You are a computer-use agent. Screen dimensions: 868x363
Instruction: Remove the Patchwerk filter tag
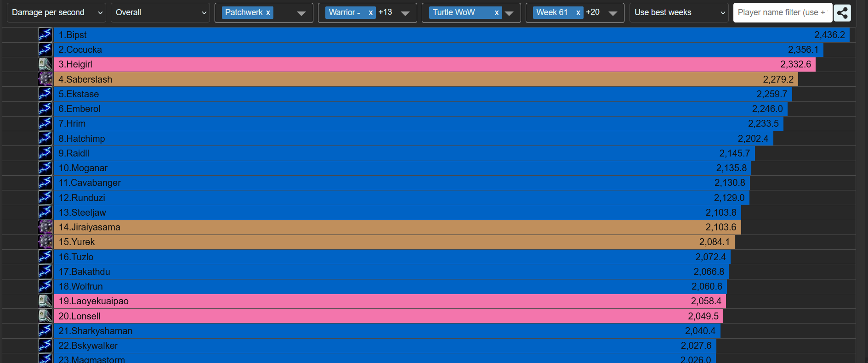point(268,13)
